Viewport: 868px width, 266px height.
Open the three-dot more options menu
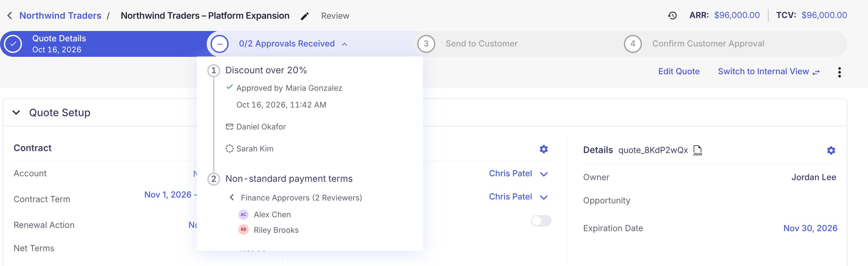click(839, 72)
